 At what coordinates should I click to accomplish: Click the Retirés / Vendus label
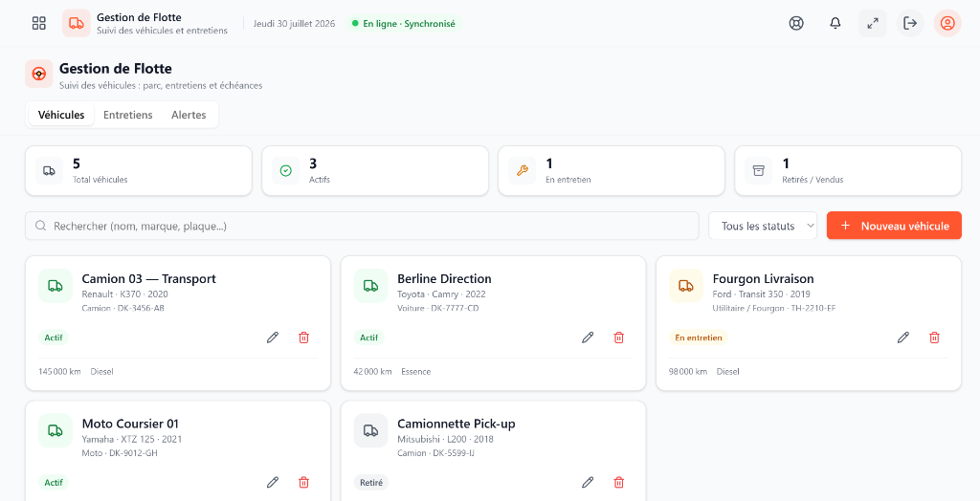[x=813, y=180]
